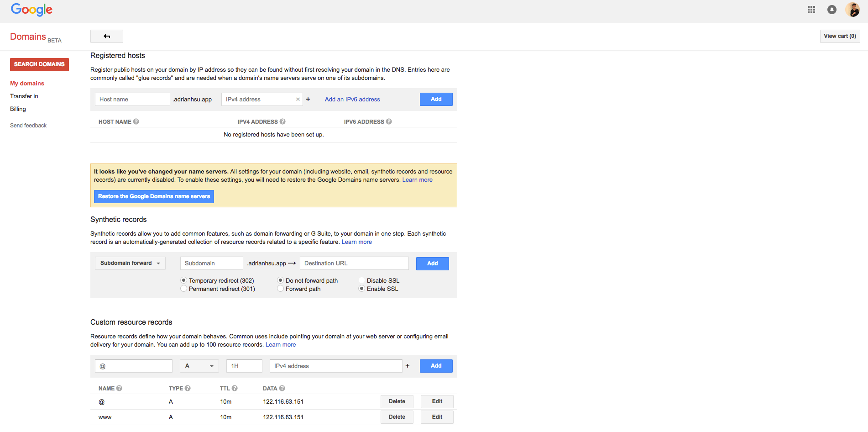868x432 pixels.
Task: Show help for IPV4 ADDRESS column
Action: (282, 121)
